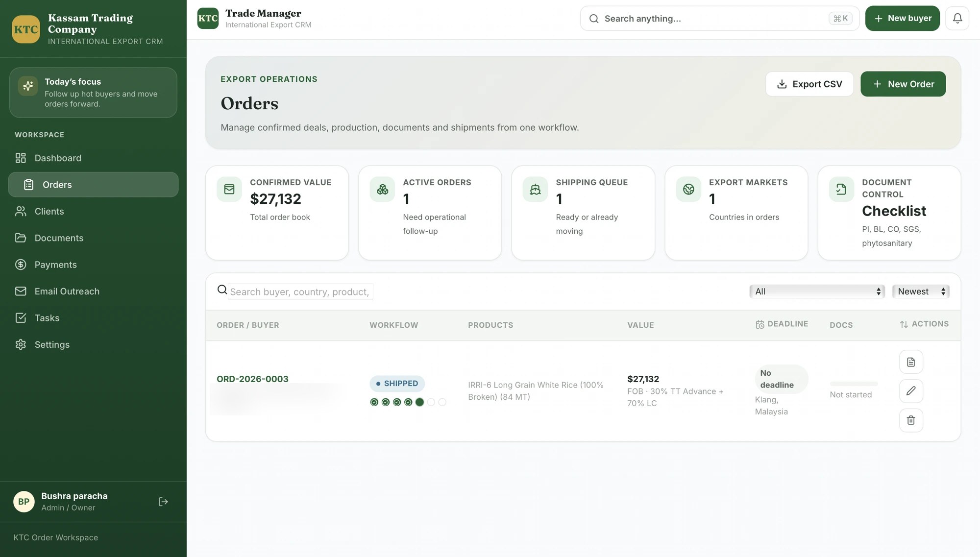This screenshot has width=980, height=557.
Task: Click the KTC logo in the sidebar
Action: (26, 29)
